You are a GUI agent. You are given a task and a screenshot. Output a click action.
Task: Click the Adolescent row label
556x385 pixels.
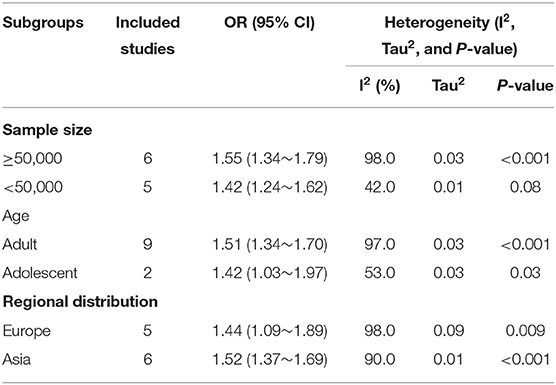tap(40, 273)
